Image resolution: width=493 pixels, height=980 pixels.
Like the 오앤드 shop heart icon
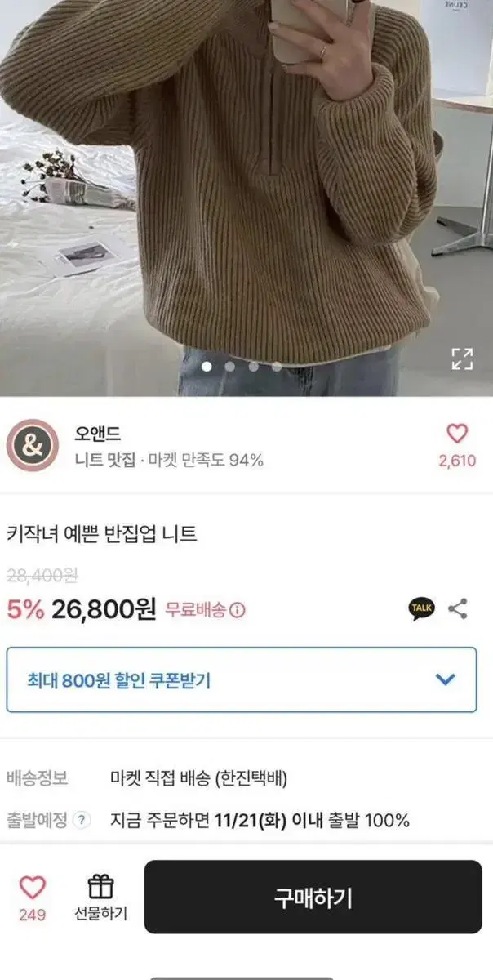point(457,433)
